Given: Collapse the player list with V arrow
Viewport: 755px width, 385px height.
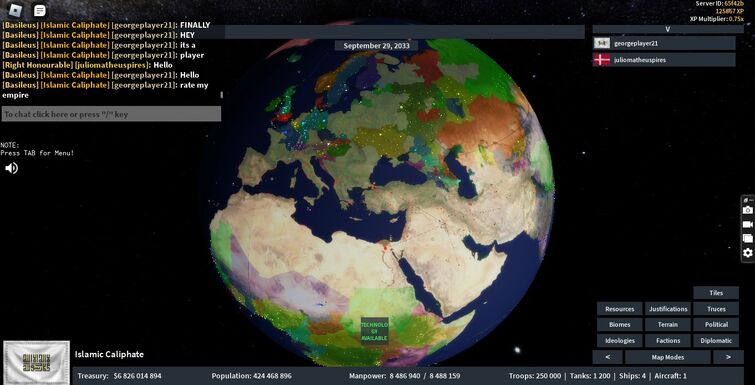Looking at the screenshot, I should pyautogui.click(x=667, y=29).
